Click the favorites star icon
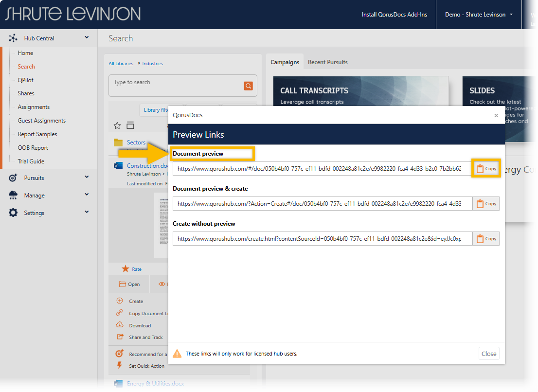The image size is (538, 392). (117, 125)
